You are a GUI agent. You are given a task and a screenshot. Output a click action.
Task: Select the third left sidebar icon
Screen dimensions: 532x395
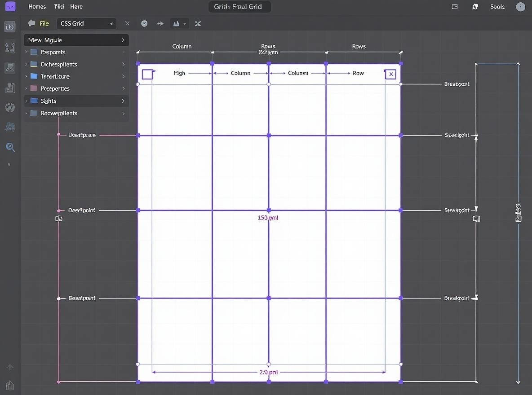click(10, 67)
